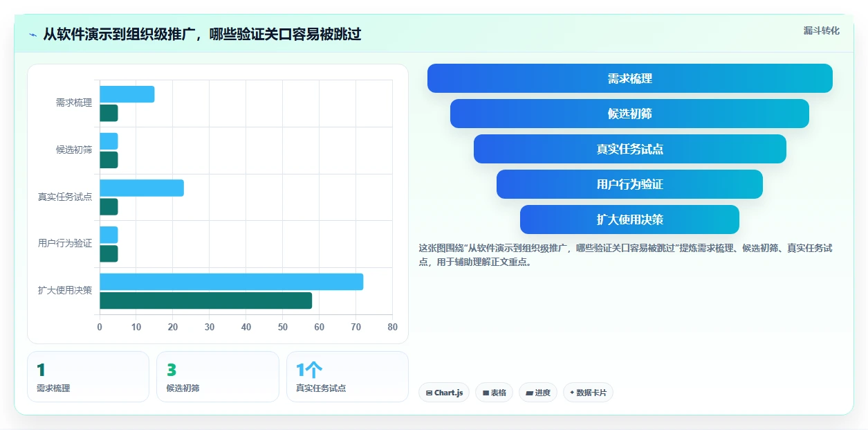This screenshot has height=430, width=868.
Task: Click the lightning icon beside the title
Action: tap(33, 35)
